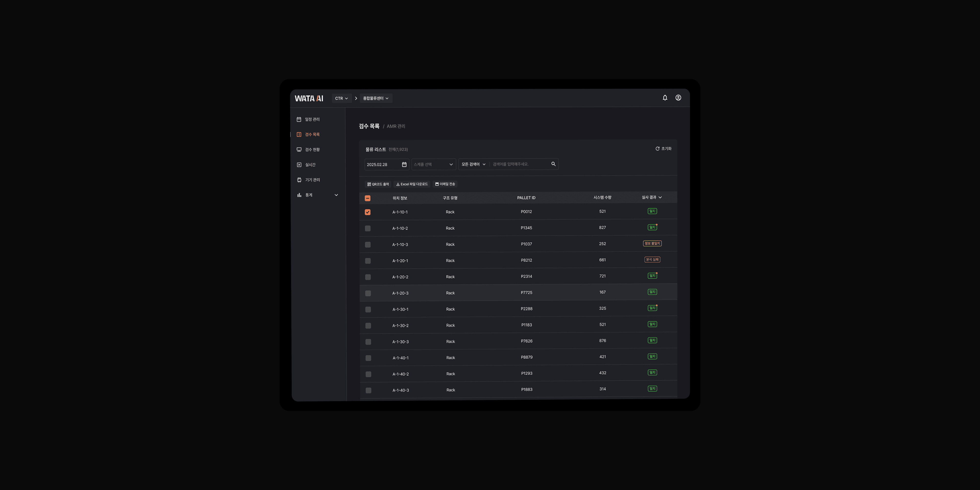Open the user profile icon
The width and height of the screenshot is (980, 490).
click(x=678, y=98)
